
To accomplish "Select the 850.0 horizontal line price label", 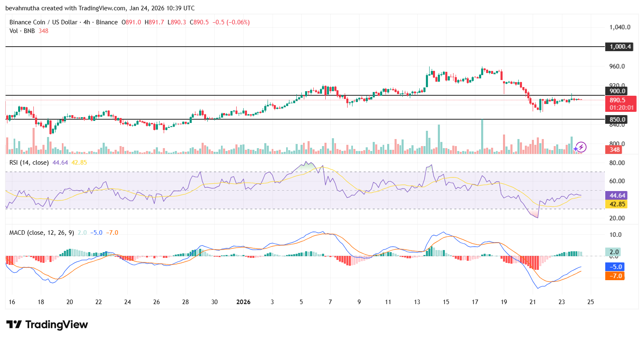I will coord(616,120).
